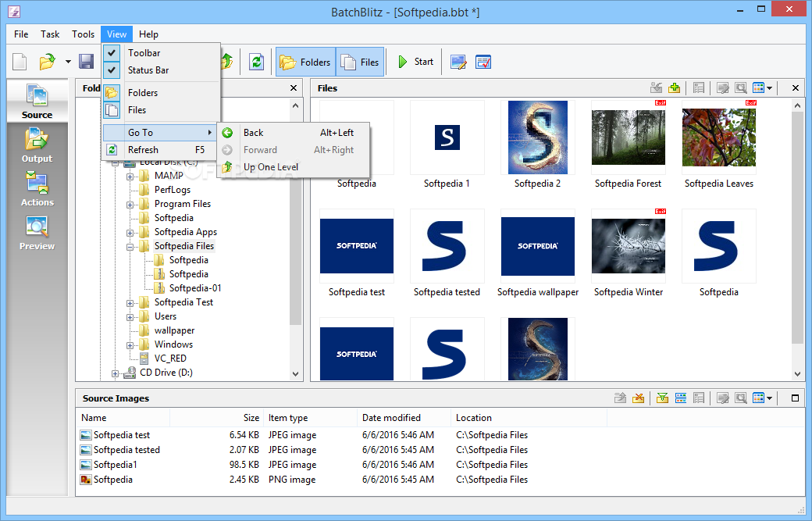
Task: Toggle Files pane in the View menu
Action: 161,110
